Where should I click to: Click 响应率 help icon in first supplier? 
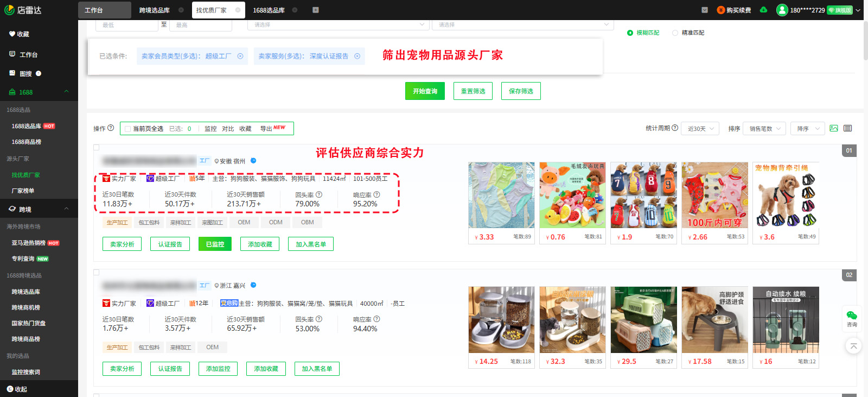pos(376,194)
